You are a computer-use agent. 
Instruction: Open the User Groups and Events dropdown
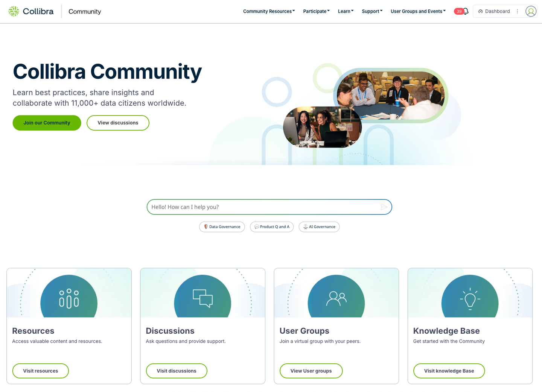tap(418, 11)
